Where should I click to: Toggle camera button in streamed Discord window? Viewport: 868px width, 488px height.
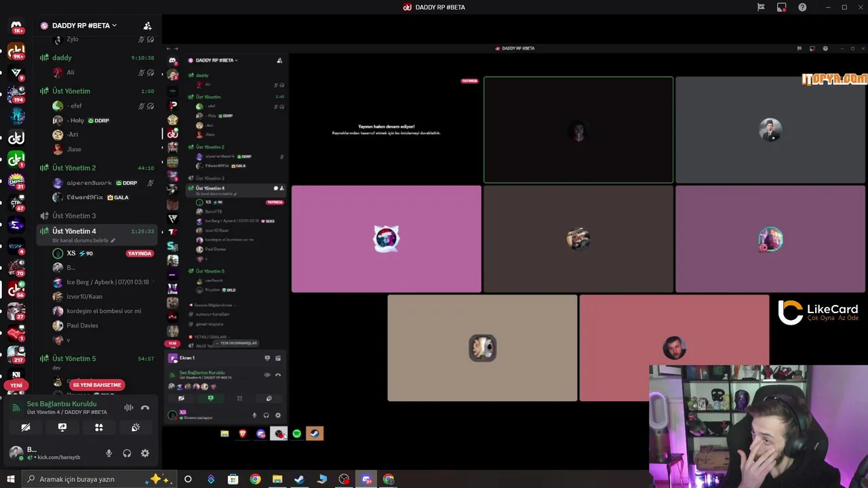click(181, 399)
